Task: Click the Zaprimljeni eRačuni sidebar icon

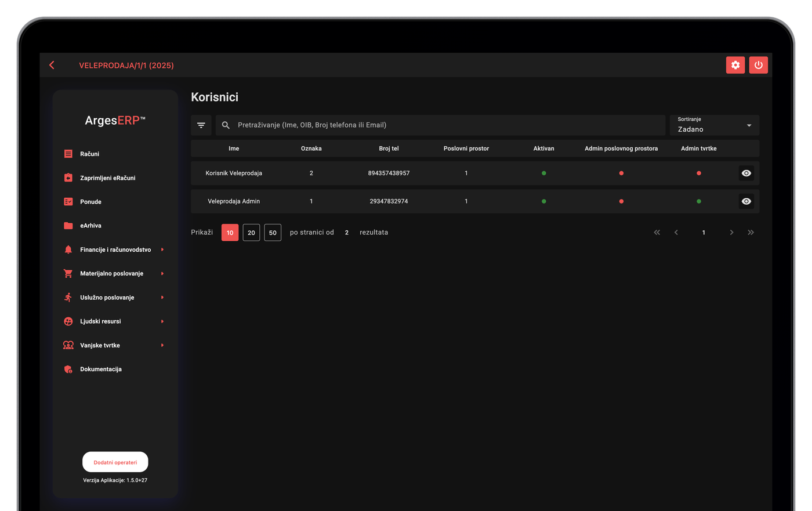Action: click(x=68, y=178)
